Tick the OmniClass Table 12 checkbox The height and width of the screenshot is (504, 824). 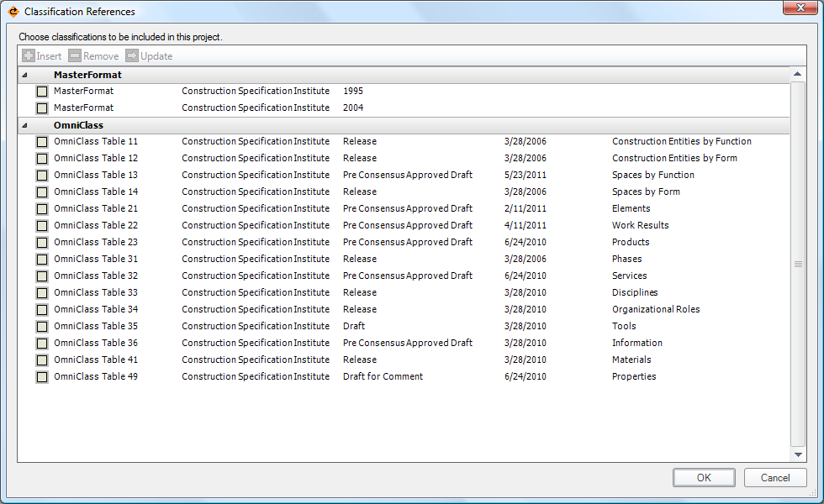coord(42,159)
